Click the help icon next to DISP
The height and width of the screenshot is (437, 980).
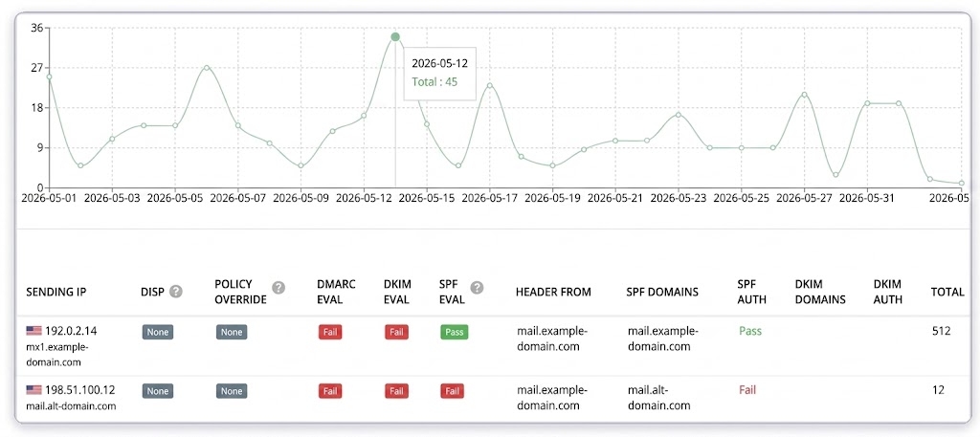(176, 292)
